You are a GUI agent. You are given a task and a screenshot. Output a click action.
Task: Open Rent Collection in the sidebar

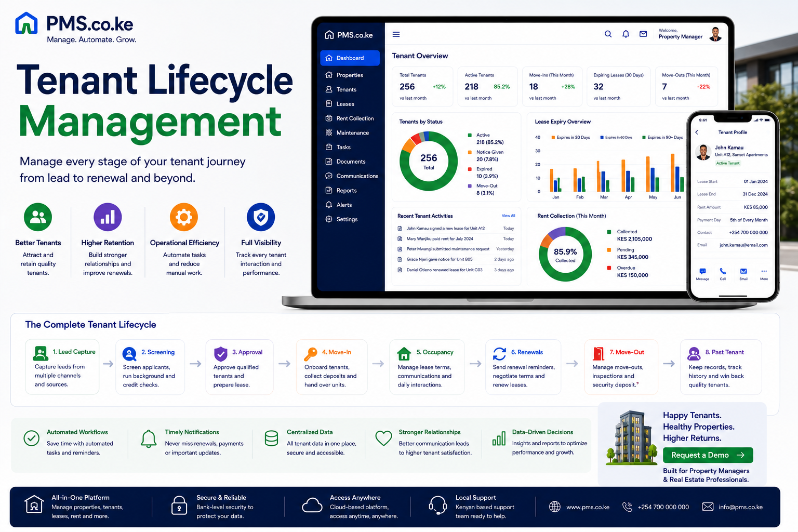(350, 118)
